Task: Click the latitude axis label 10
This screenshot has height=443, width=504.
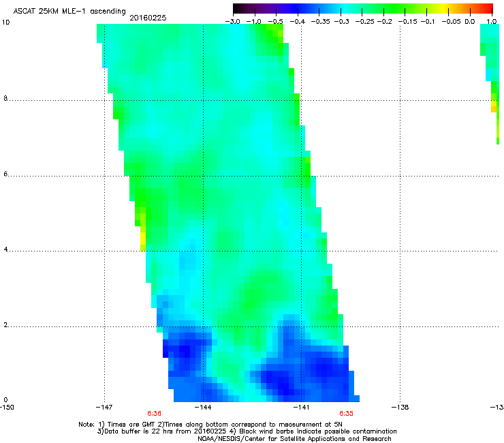Action: [5, 22]
